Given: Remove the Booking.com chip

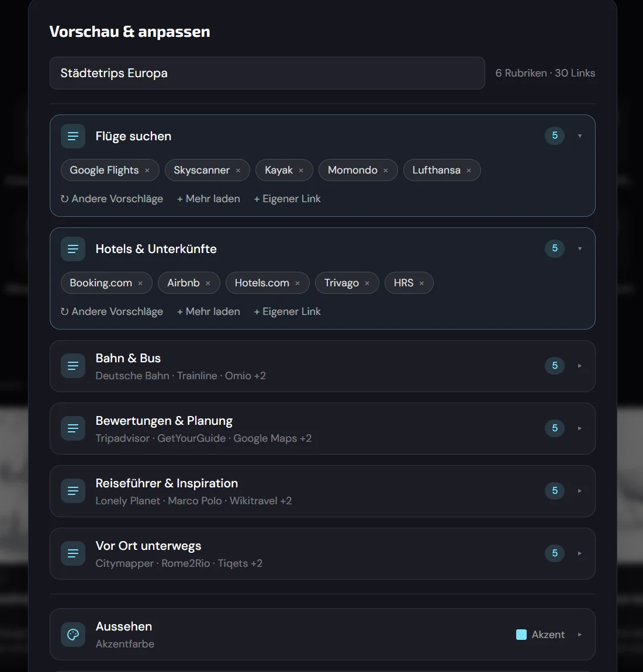Looking at the screenshot, I should coord(140,283).
